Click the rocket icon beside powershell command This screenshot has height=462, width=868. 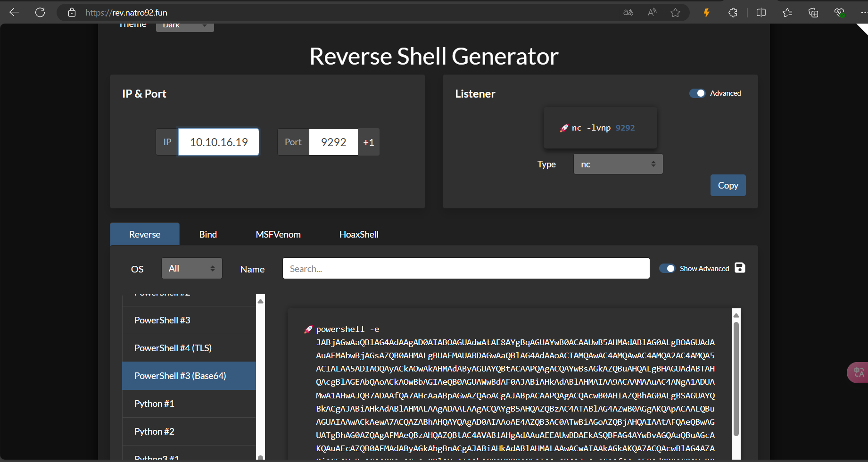tap(308, 329)
